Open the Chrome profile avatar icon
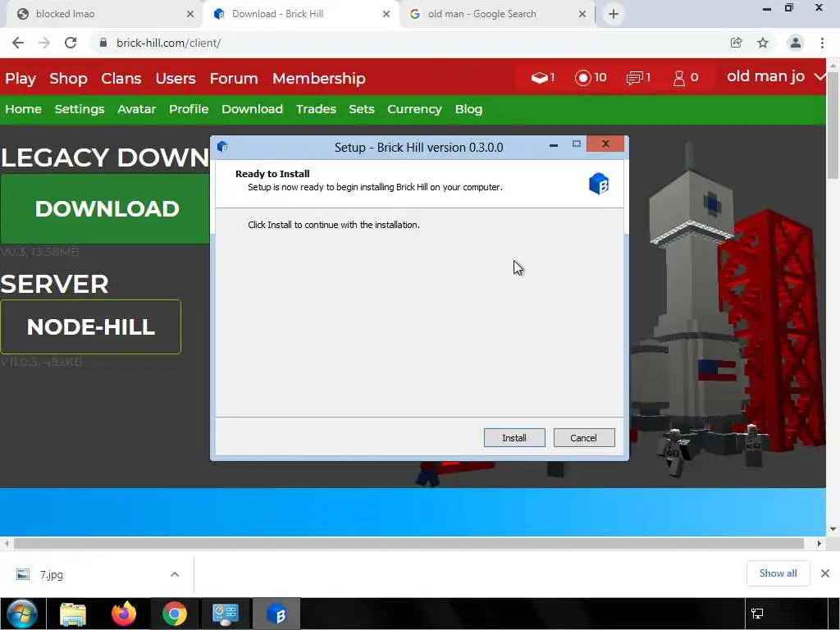Screen dimensions: 840x630 (796, 43)
